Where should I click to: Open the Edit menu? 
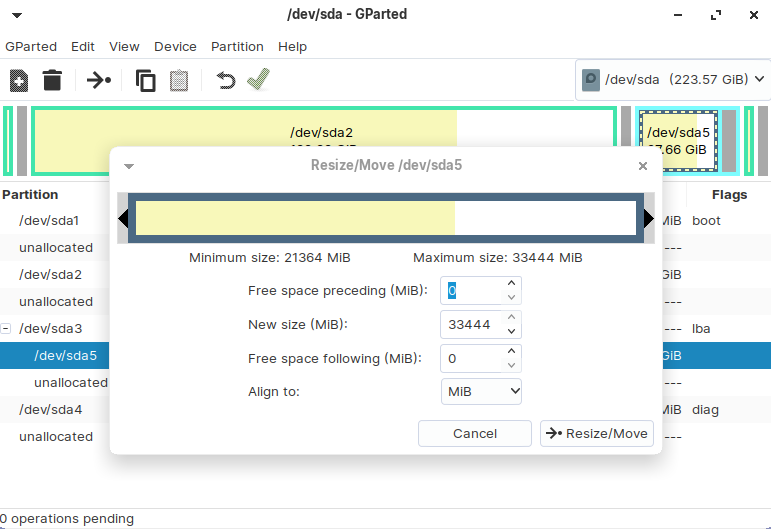tap(83, 47)
